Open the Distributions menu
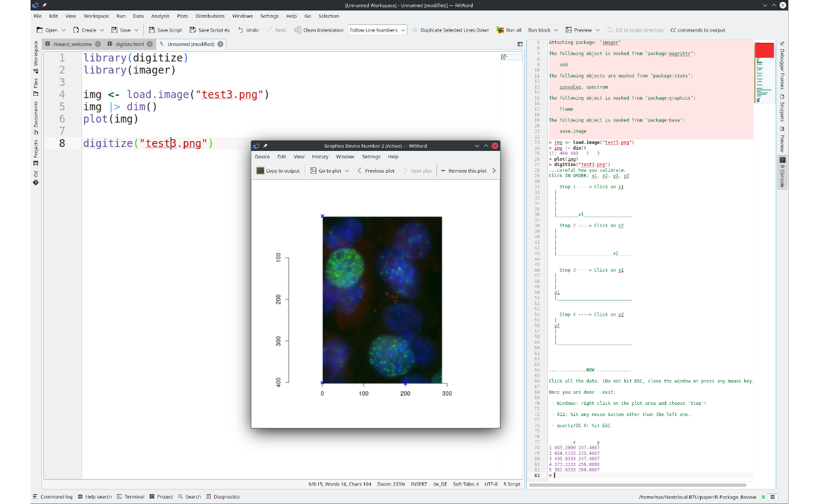 coord(210,16)
